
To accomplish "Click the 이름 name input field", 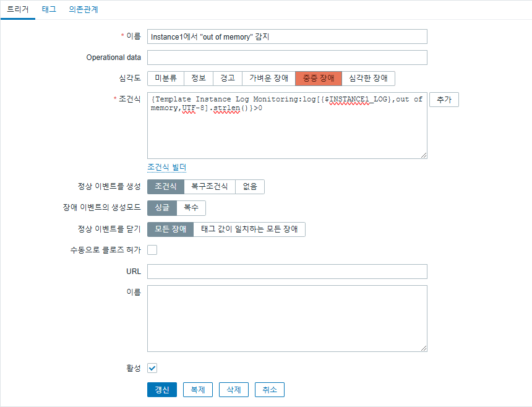I will tap(287, 36).
